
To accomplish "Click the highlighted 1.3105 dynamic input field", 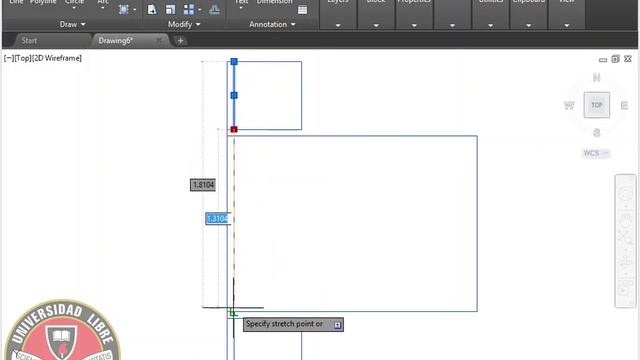I will [218, 218].
